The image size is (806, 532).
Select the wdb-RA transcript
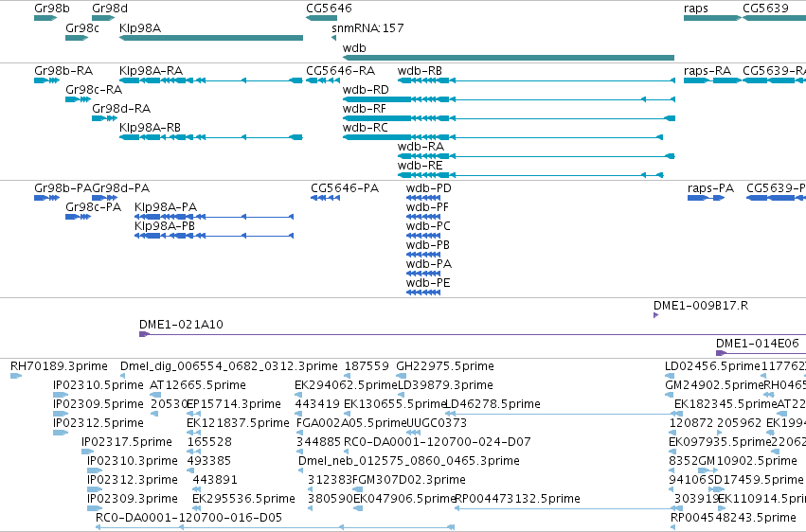click(536, 156)
